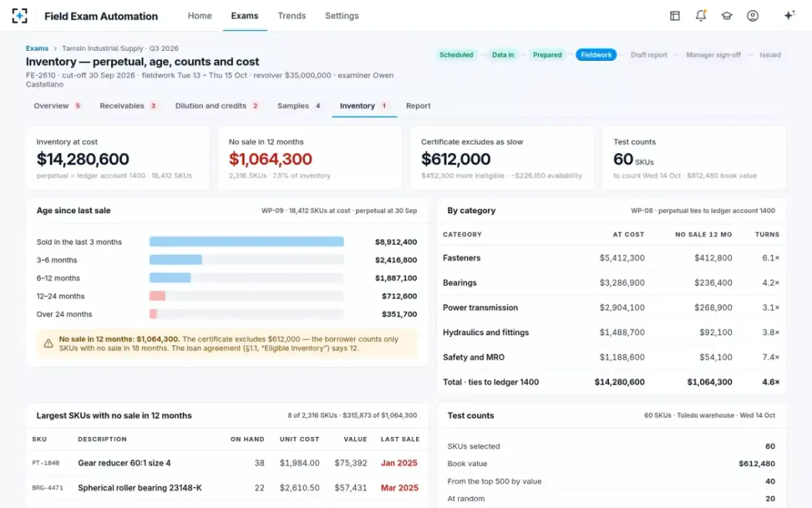The image size is (812, 508).
Task: Switch to the Samples tab
Action: point(299,106)
